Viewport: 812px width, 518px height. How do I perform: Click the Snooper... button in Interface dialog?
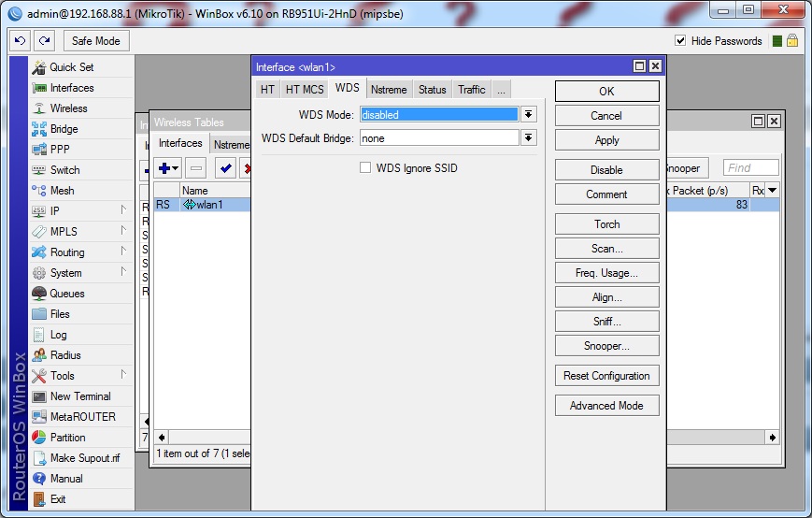pos(607,346)
